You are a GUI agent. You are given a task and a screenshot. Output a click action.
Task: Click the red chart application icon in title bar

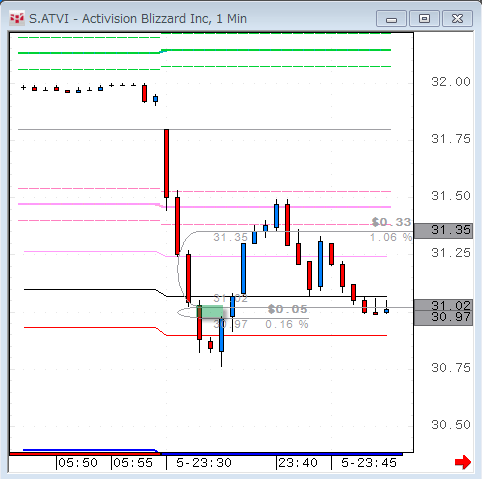(x=17, y=18)
